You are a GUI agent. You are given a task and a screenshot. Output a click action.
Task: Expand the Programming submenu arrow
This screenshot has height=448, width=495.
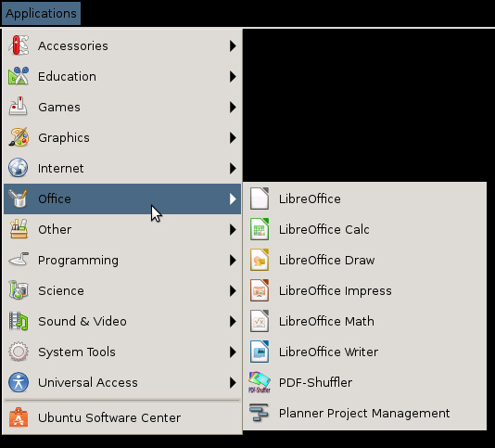(x=233, y=260)
